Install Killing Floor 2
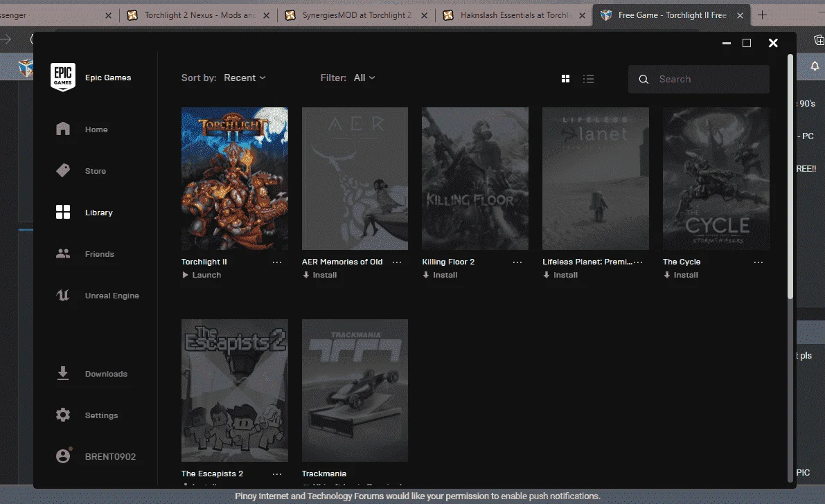 tap(441, 275)
